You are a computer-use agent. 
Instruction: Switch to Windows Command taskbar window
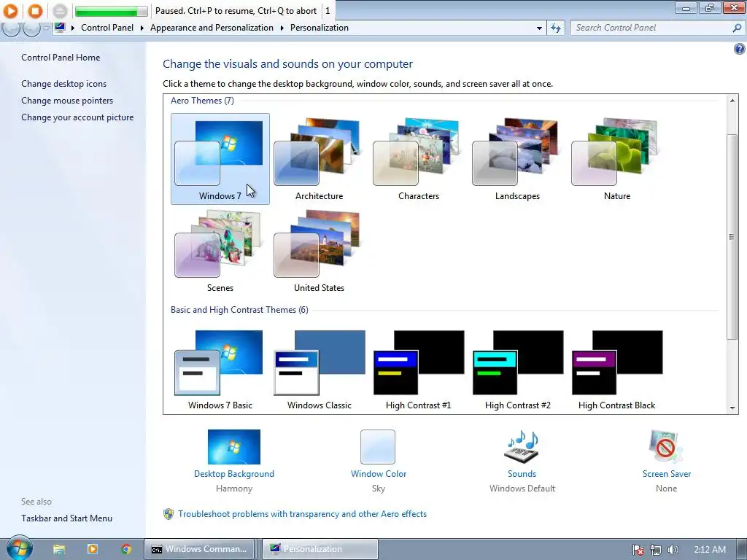pyautogui.click(x=200, y=549)
